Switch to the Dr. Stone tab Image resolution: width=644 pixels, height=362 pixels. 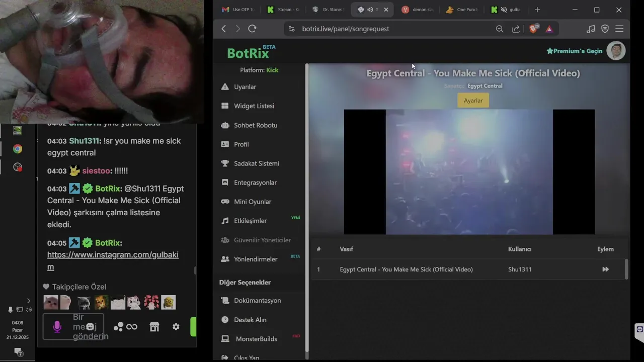click(x=328, y=10)
